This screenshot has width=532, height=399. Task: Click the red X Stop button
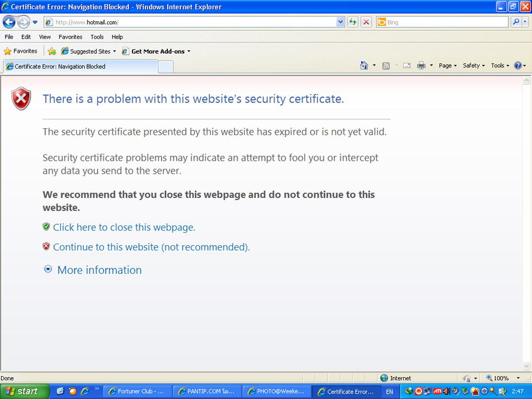(366, 22)
